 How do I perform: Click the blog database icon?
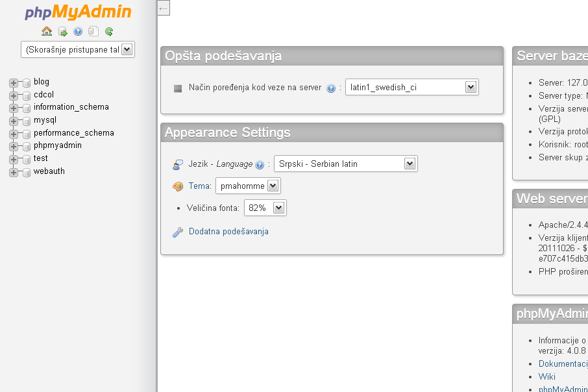tap(27, 83)
